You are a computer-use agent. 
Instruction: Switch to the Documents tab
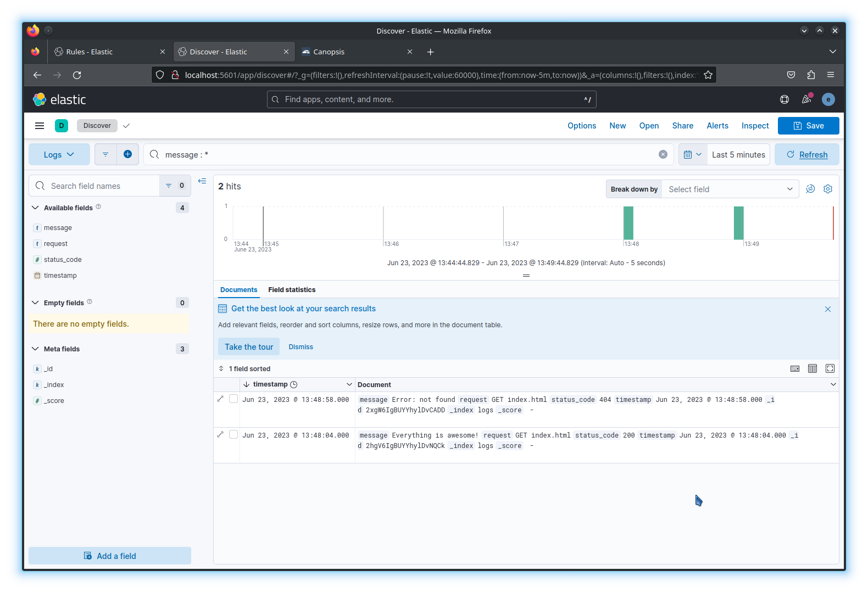coord(238,290)
